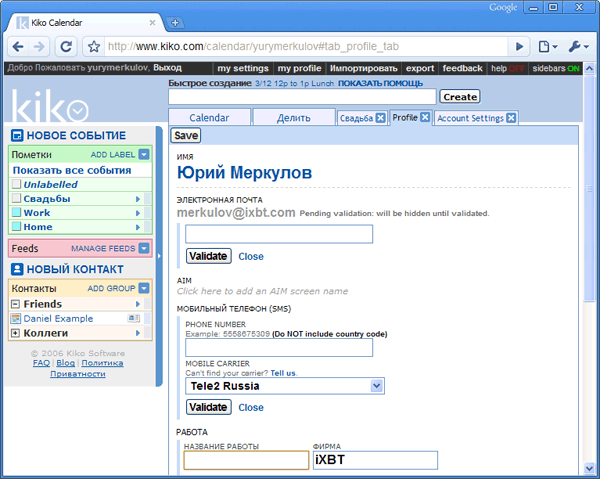Screen dimensions: 600x479
Task: Open Daniel Example contact card icon
Action: [x=134, y=318]
